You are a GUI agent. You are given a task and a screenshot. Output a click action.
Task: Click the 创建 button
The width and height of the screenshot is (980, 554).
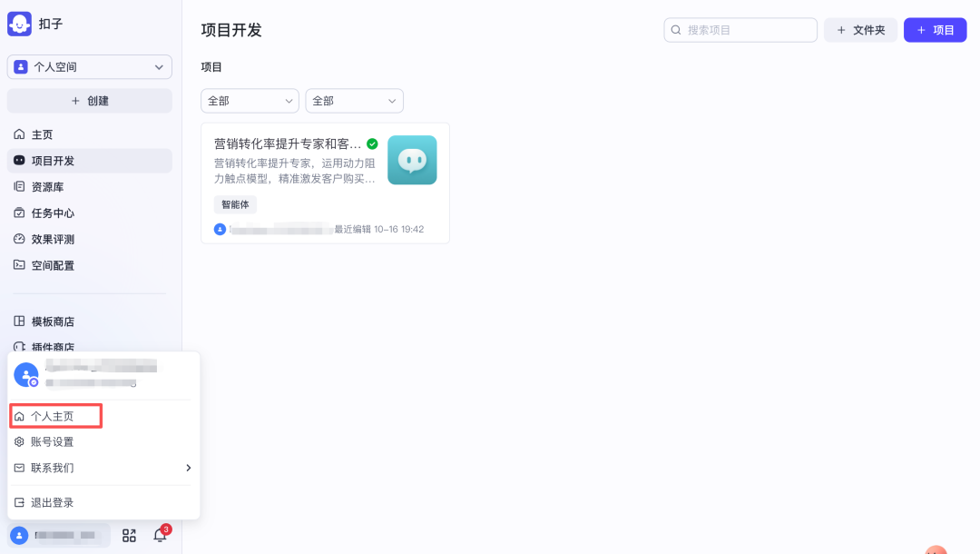[x=89, y=101]
